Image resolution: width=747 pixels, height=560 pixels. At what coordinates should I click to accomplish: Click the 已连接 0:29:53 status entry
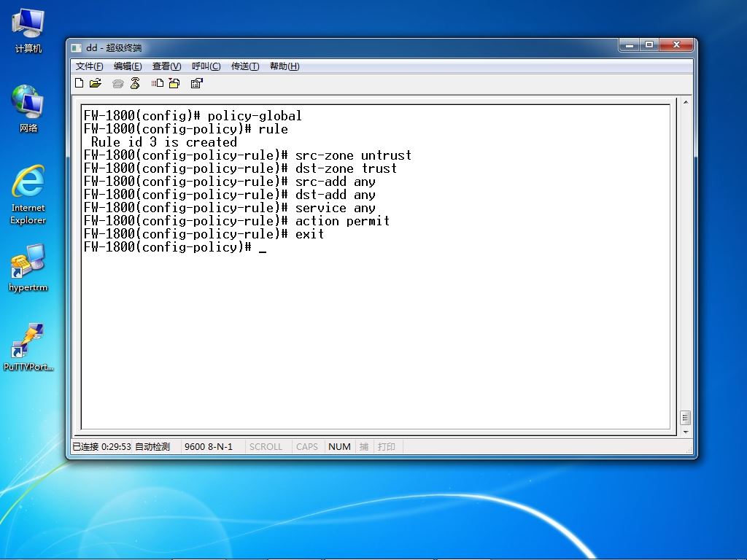pos(101,447)
